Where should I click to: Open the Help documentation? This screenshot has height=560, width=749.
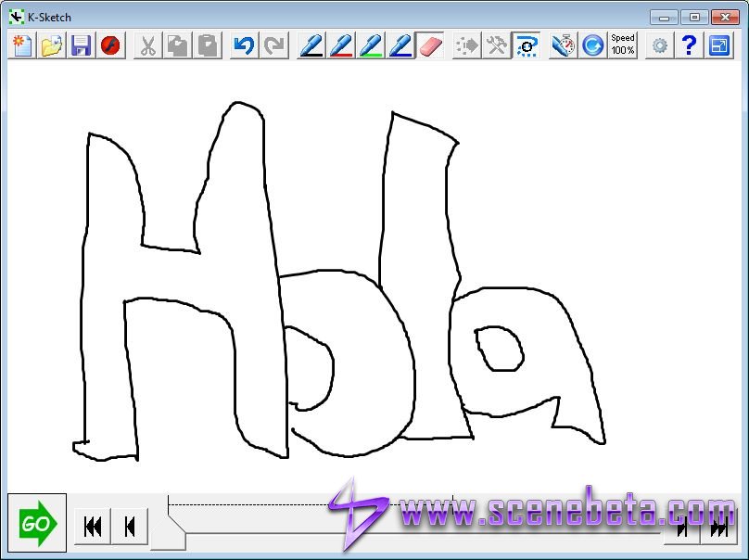click(687, 45)
